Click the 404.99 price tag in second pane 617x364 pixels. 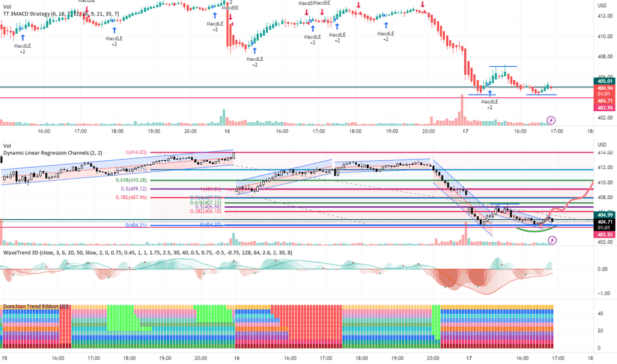click(605, 215)
